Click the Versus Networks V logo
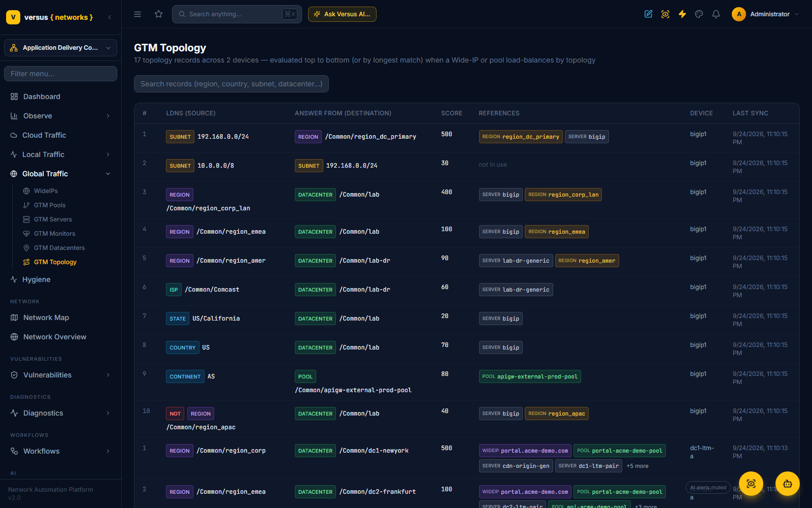Viewport: 812px width, 508px height. [13, 17]
